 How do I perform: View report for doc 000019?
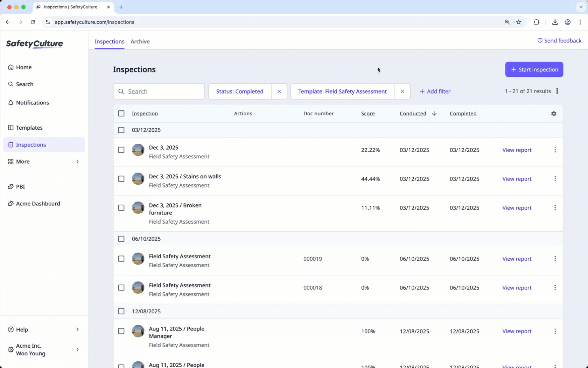tap(517, 259)
